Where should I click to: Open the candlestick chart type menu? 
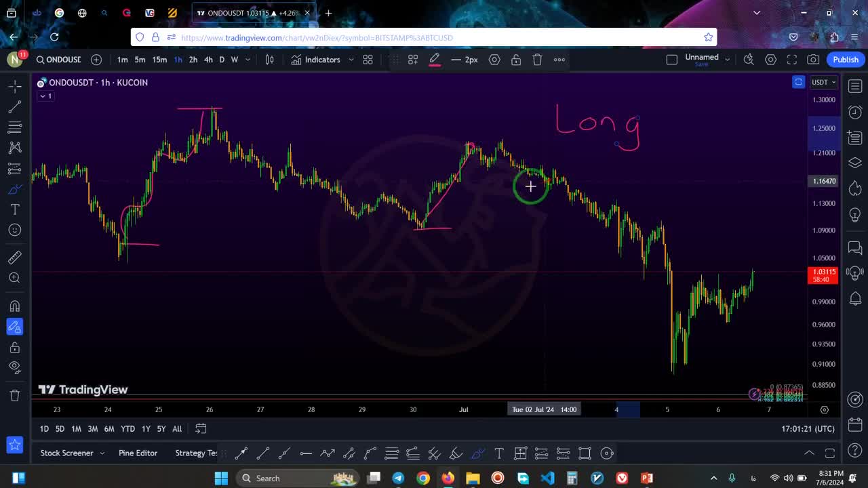269,60
